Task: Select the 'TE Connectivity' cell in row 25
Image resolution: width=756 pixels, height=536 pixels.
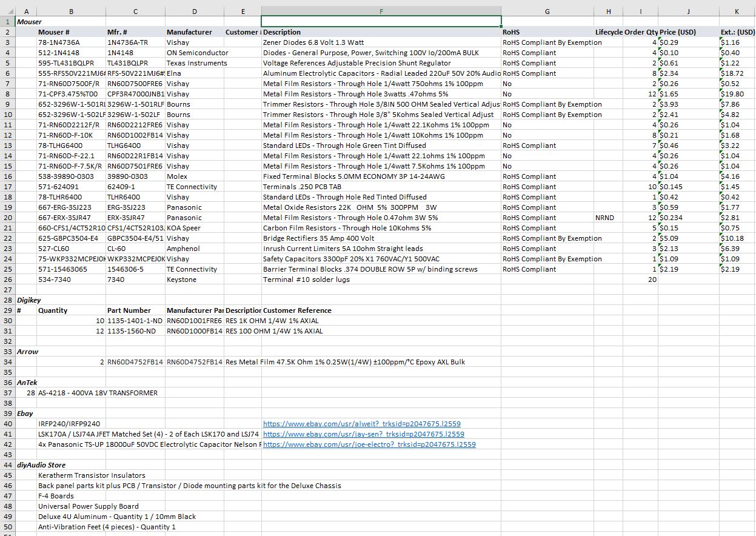Action: [195, 269]
